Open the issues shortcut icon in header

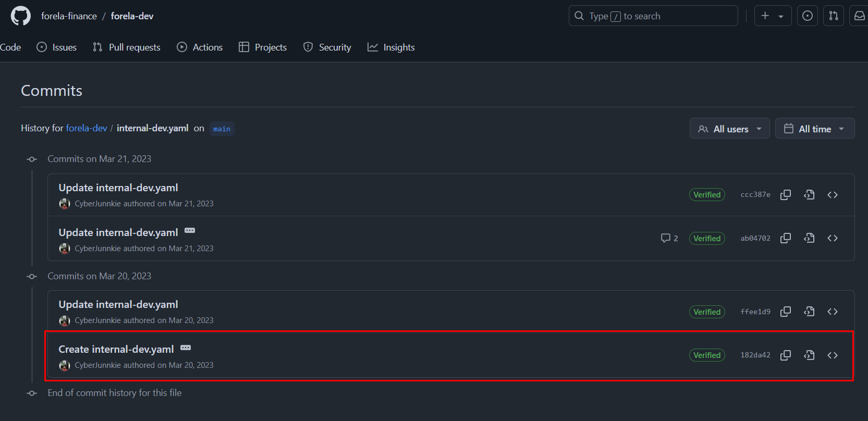pyautogui.click(x=808, y=16)
